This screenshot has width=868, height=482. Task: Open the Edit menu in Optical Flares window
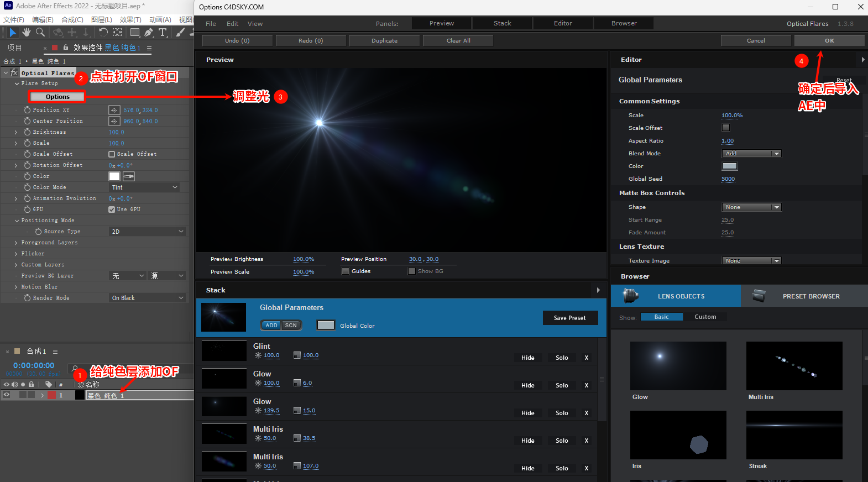point(232,24)
